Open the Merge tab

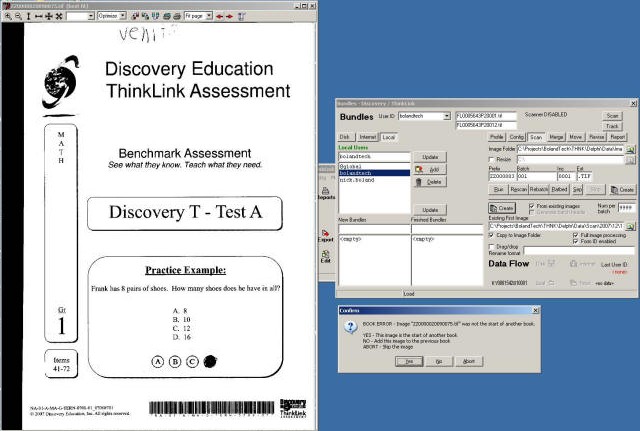[x=556, y=137]
